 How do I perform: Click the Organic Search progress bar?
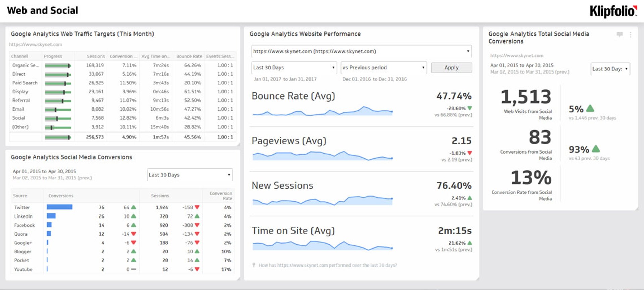[x=58, y=66]
